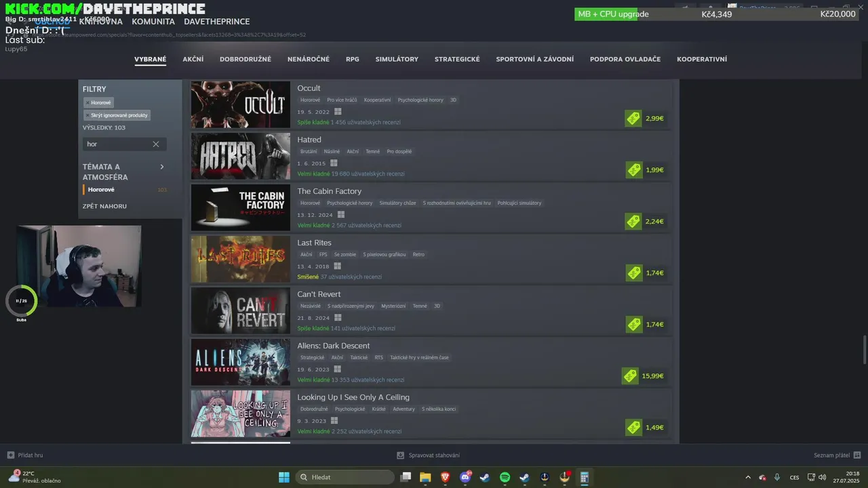The width and height of the screenshot is (868, 488).
Task: Switch to the PODPORA OVLADAČE tab
Action: coord(625,59)
